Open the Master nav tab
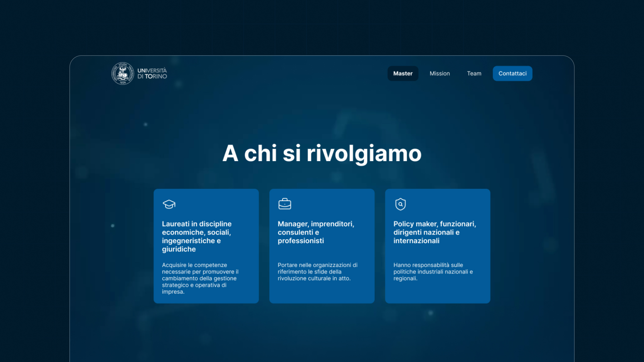Screen dimensions: 644x362 tap(403, 73)
